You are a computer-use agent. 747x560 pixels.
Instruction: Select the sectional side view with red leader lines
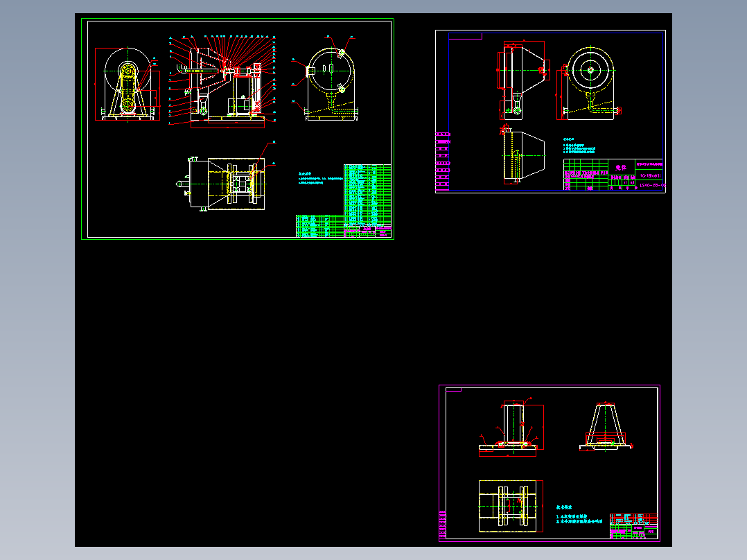(x=222, y=82)
